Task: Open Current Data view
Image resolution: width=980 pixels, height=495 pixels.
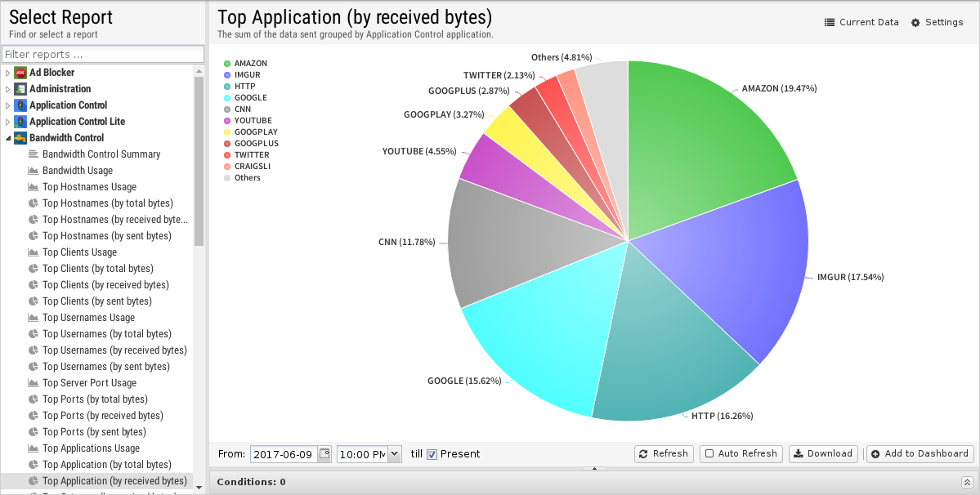Action: (x=861, y=22)
